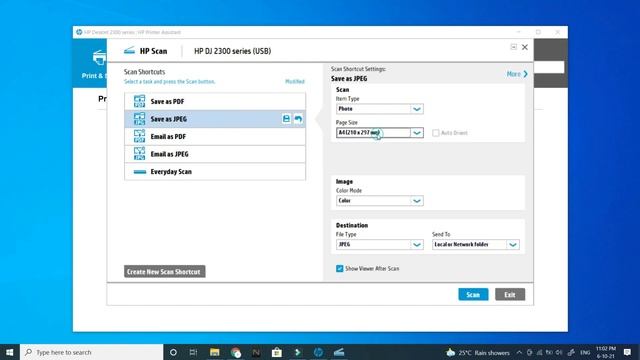Select the Save as PDF shortcut icon
Viewport: 640px width, 360px height.
click(x=139, y=101)
